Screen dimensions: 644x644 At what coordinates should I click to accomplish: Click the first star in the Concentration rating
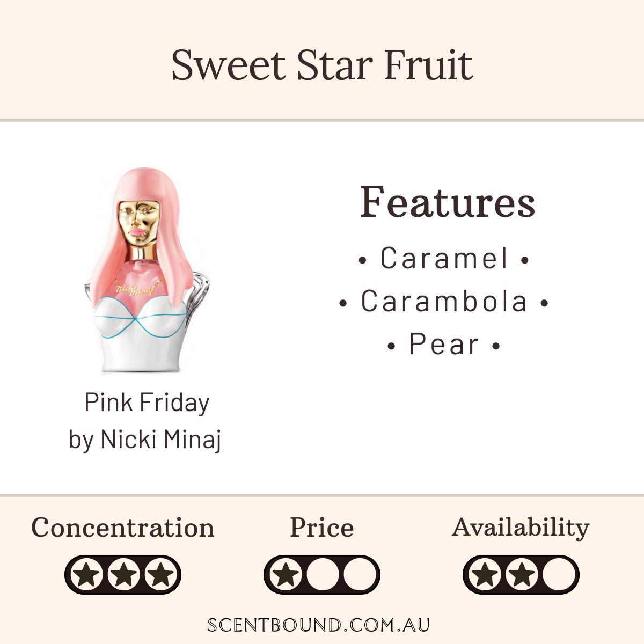coord(87,575)
